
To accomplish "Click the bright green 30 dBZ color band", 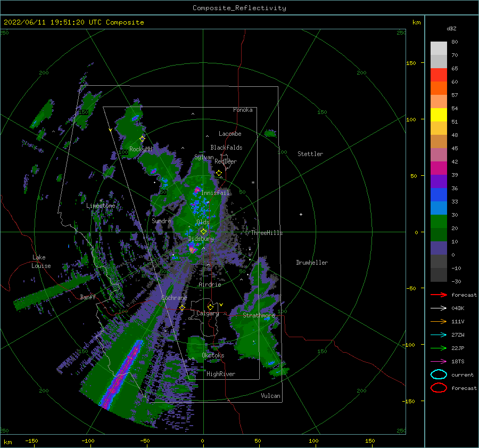I will (439, 221).
